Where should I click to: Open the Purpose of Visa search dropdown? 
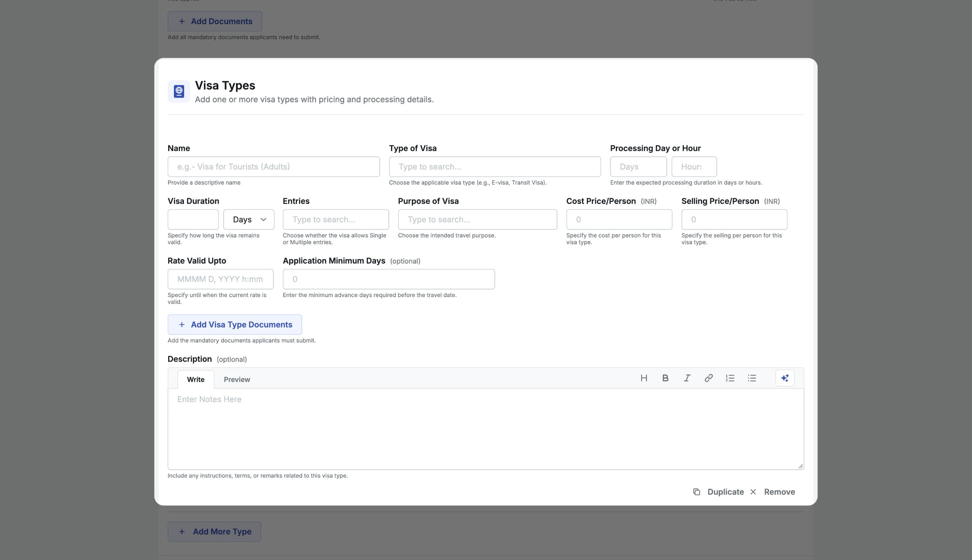[477, 220]
